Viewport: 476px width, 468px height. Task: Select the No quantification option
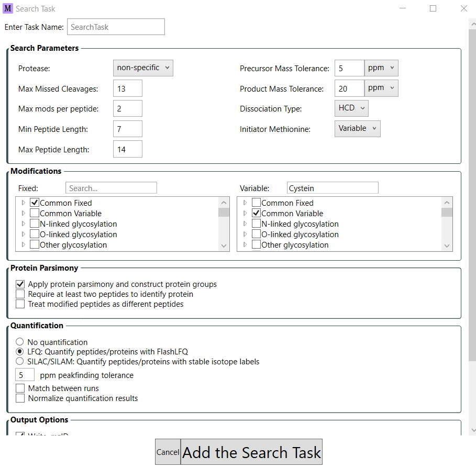19,341
